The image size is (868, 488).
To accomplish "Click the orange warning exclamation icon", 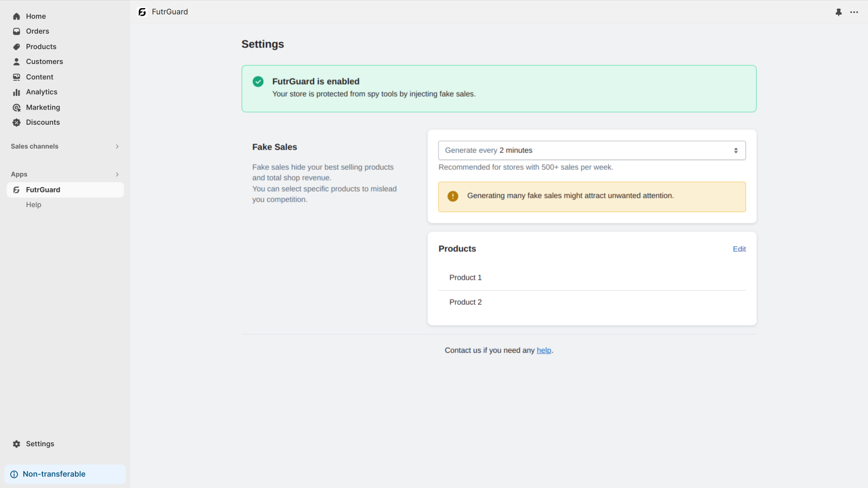I will point(453,196).
